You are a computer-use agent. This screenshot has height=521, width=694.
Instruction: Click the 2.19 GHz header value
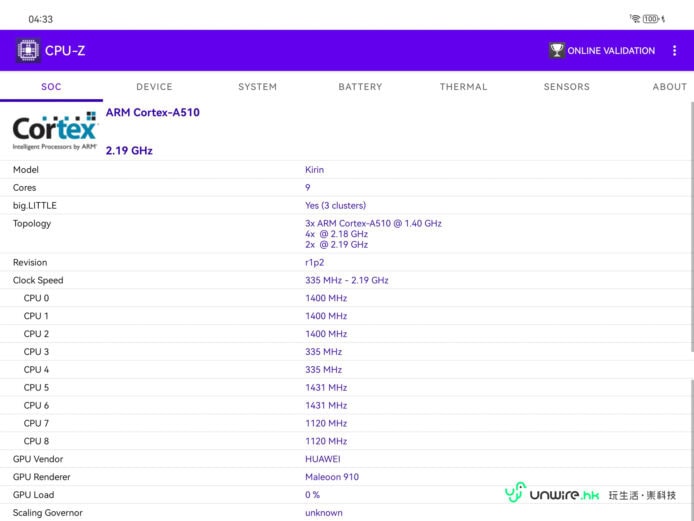pyautogui.click(x=129, y=151)
